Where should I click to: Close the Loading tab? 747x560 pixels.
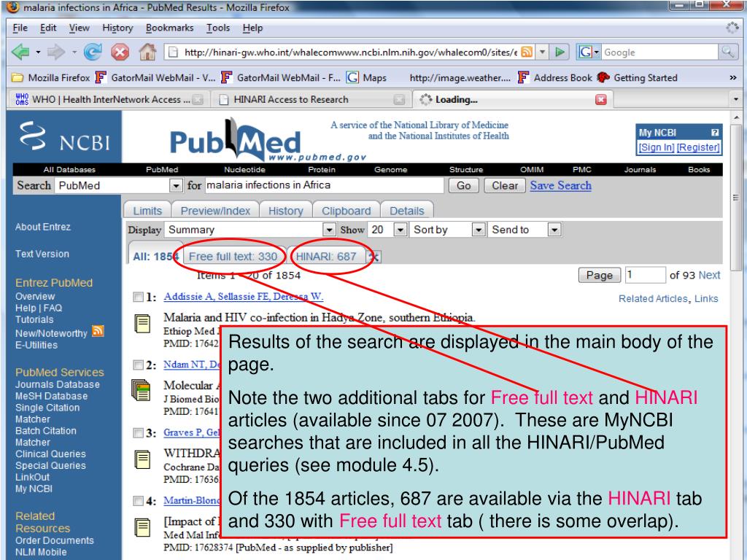point(601,99)
